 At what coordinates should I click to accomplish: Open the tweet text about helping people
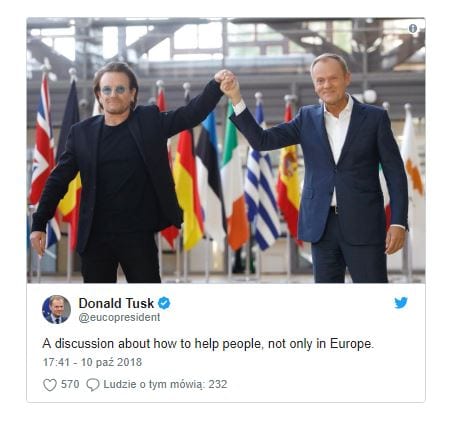(x=208, y=344)
